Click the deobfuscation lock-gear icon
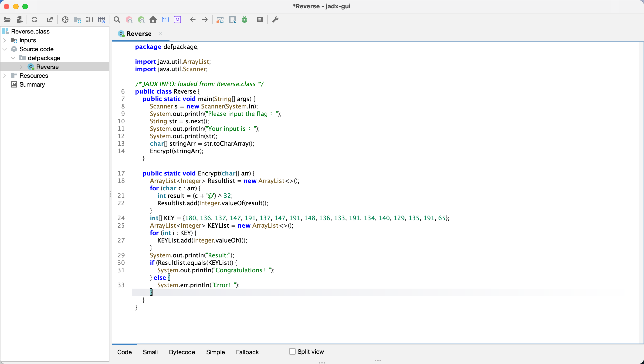 pyautogui.click(x=220, y=20)
